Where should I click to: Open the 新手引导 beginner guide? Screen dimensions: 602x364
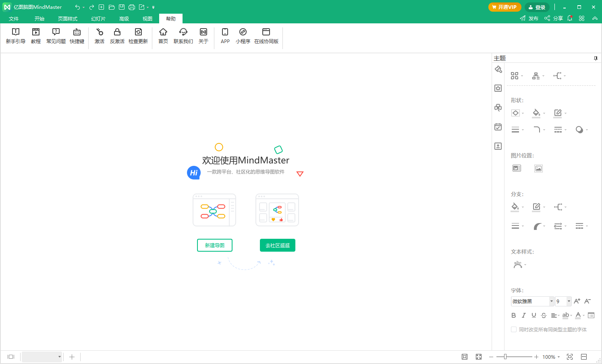click(16, 36)
